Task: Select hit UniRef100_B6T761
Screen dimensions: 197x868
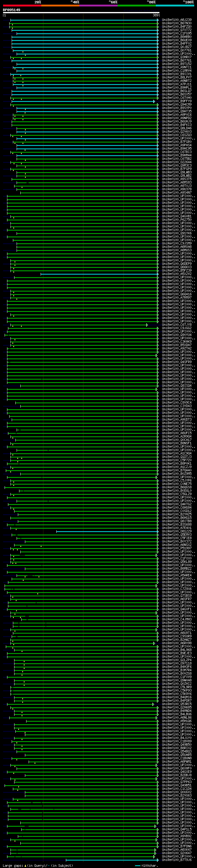Action: pos(177,61)
